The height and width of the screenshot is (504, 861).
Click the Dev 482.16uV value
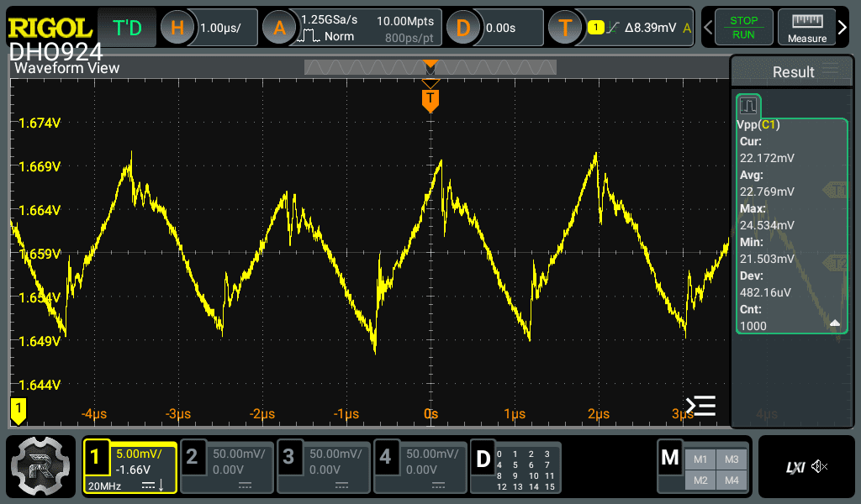(x=765, y=292)
